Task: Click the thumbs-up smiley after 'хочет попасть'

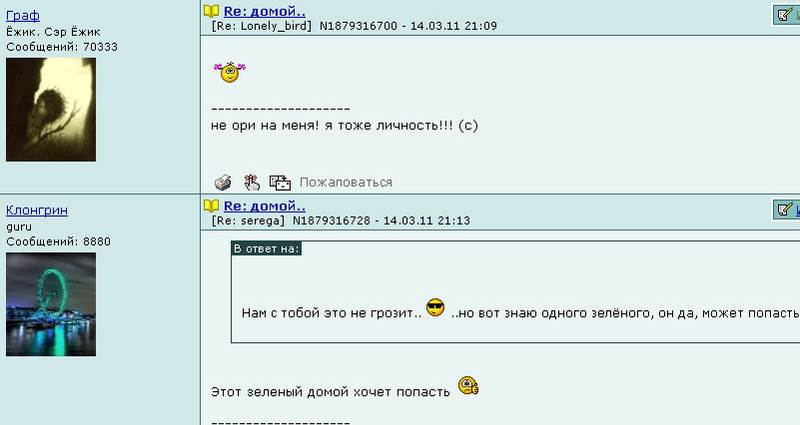Action: (468, 386)
